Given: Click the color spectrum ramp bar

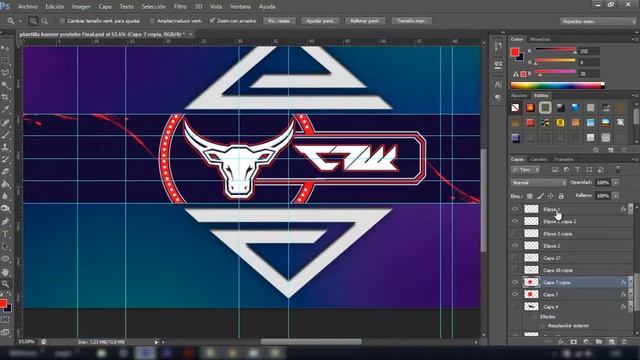Looking at the screenshot, I should pos(558,85).
